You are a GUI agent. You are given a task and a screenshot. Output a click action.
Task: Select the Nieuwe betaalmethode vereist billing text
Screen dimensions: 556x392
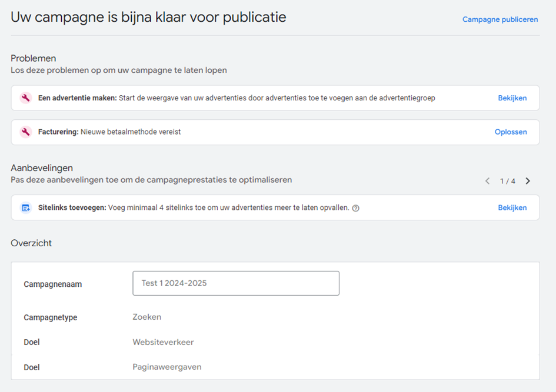point(131,132)
